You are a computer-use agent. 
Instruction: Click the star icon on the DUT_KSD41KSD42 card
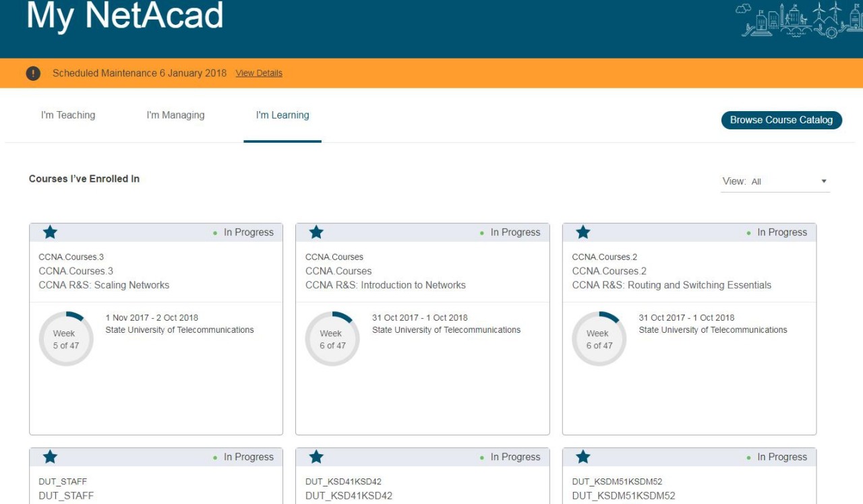[x=316, y=457]
